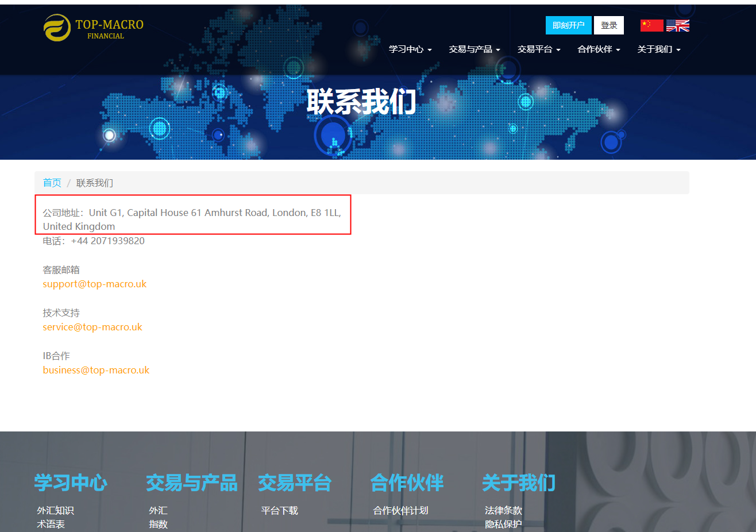Open the footer 指数 product link
756x532 pixels.
point(159,524)
